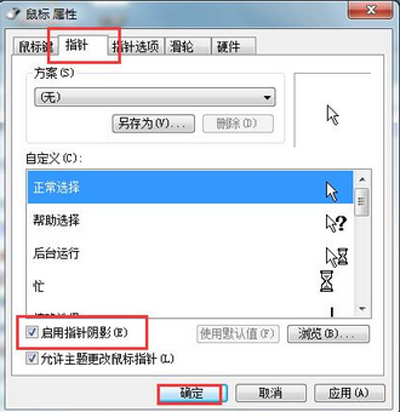This screenshot has width=400, height=412.
Task: Click the mouse icon in title bar
Action: pyautogui.click(x=14, y=14)
